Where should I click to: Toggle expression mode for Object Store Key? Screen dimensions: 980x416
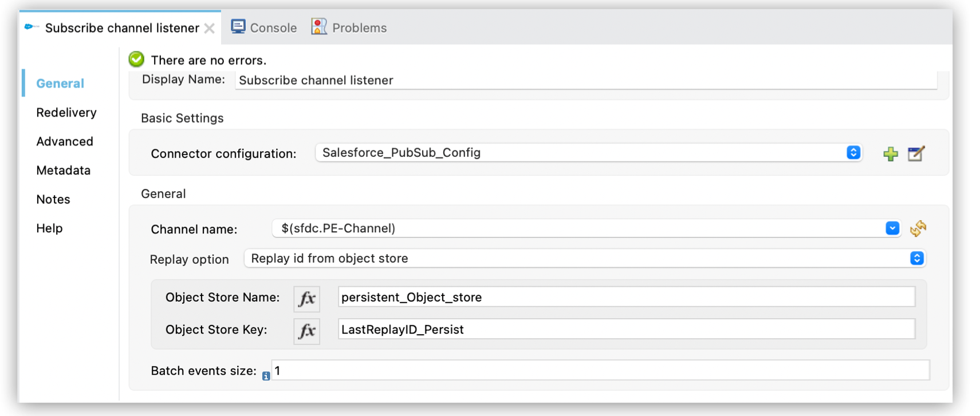306,331
